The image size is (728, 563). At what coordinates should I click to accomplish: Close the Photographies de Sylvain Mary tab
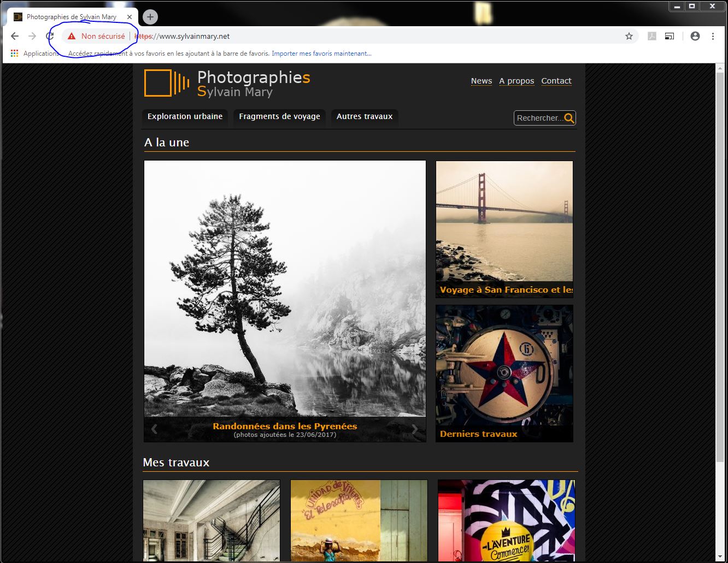coord(130,17)
